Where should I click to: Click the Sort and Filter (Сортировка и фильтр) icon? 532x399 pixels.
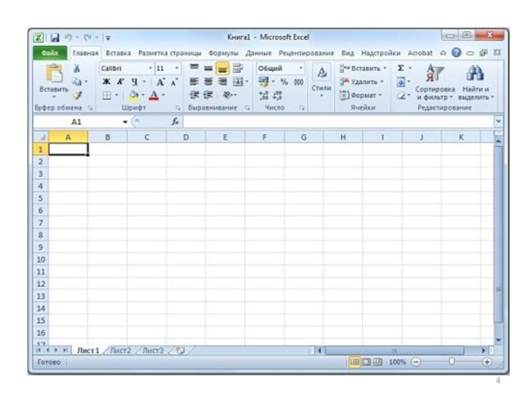pyautogui.click(x=435, y=72)
